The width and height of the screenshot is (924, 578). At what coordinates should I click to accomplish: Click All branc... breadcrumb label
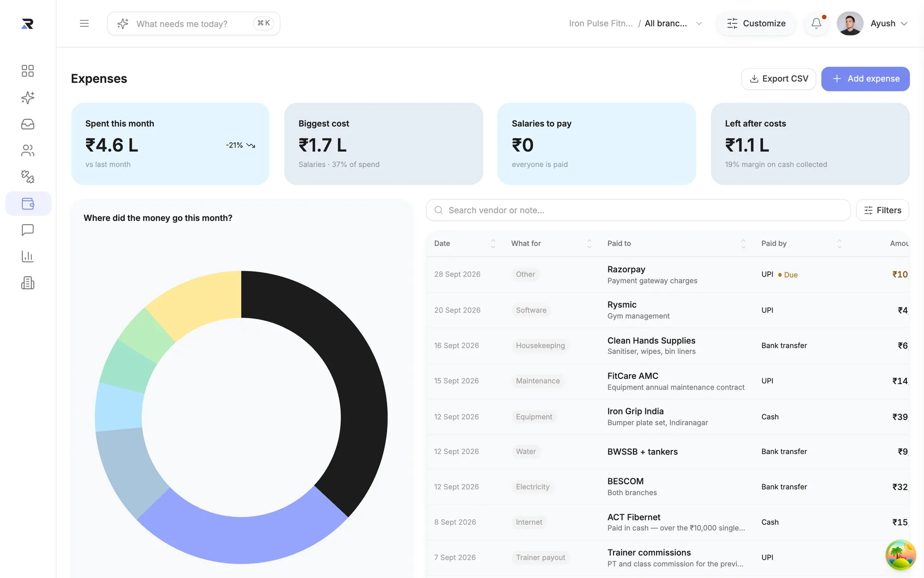pyautogui.click(x=666, y=24)
